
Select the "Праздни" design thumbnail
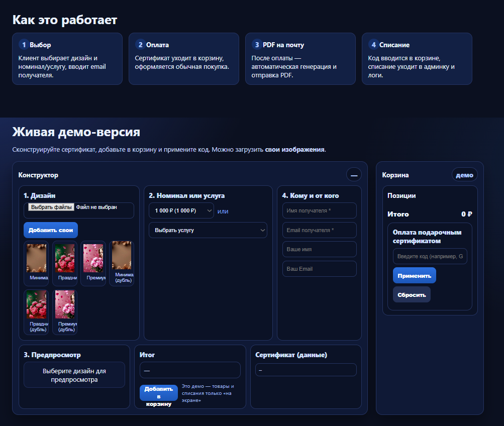point(65,260)
